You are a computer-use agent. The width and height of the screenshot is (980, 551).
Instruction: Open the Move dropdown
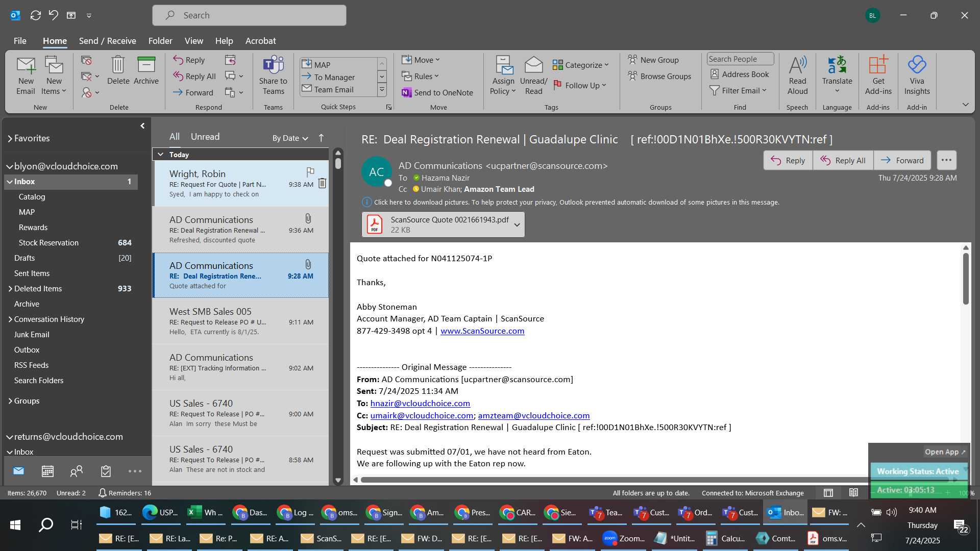click(x=421, y=60)
